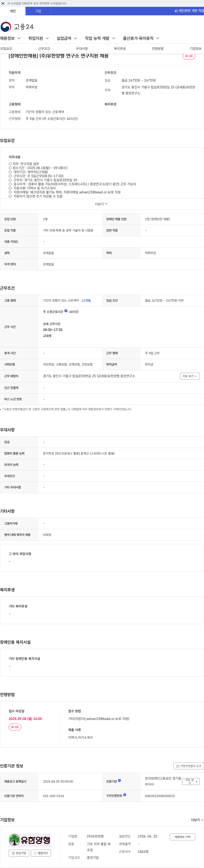The width and height of the screenshot is (204, 868).
Task: Expand 지도 보기 for 근무 예정지
Action: pyautogui.click(x=190, y=376)
